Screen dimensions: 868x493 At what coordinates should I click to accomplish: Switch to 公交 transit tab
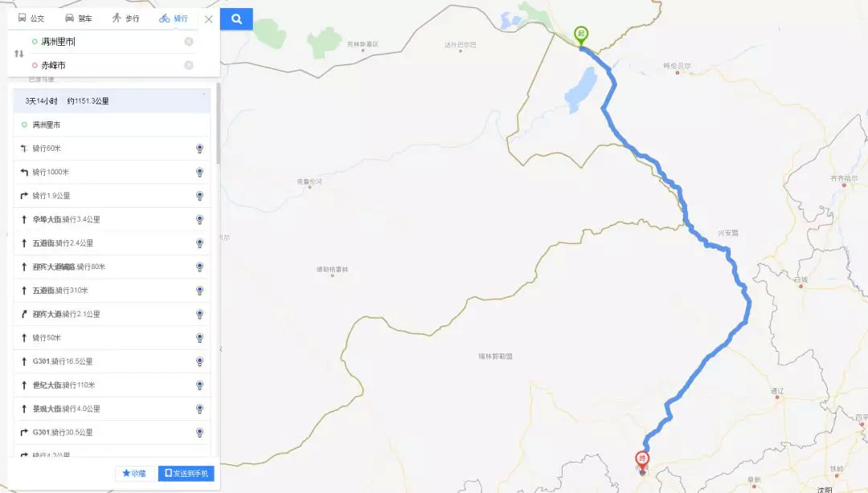[31, 18]
